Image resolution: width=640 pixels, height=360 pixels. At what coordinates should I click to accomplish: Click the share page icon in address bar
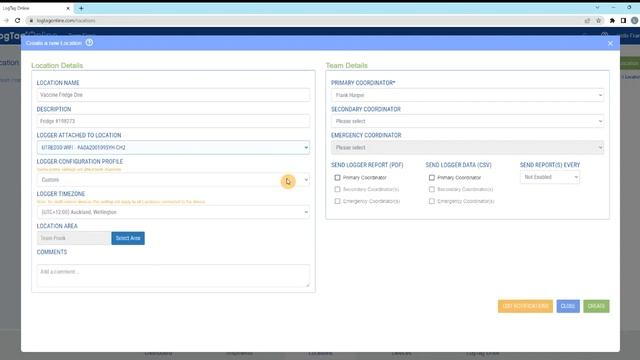click(587, 20)
